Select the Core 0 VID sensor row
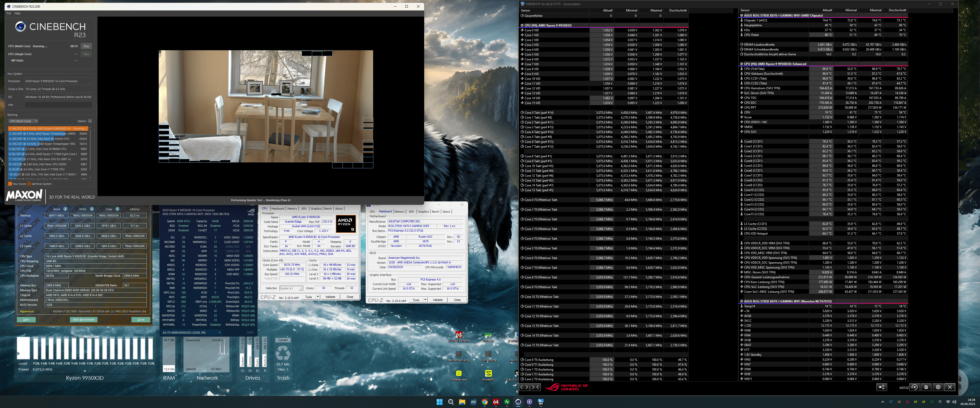The height and width of the screenshot is (408, 980). (604, 30)
